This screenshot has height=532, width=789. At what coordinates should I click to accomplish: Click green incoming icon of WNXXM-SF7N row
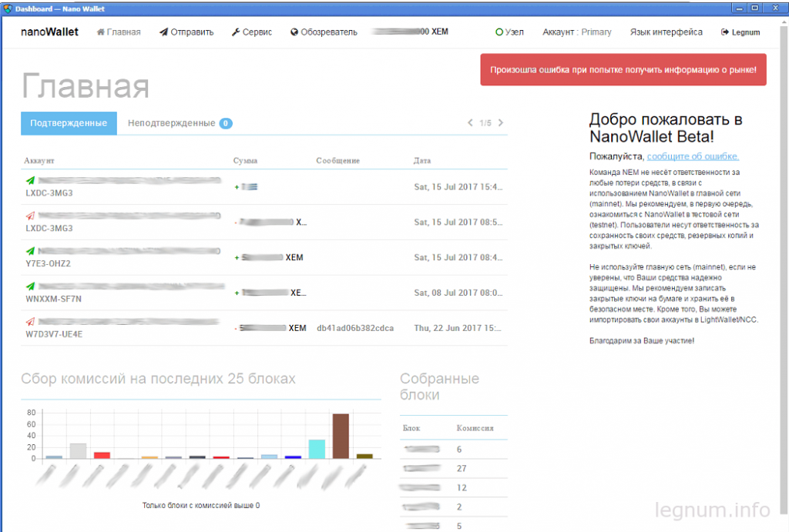[x=30, y=286]
